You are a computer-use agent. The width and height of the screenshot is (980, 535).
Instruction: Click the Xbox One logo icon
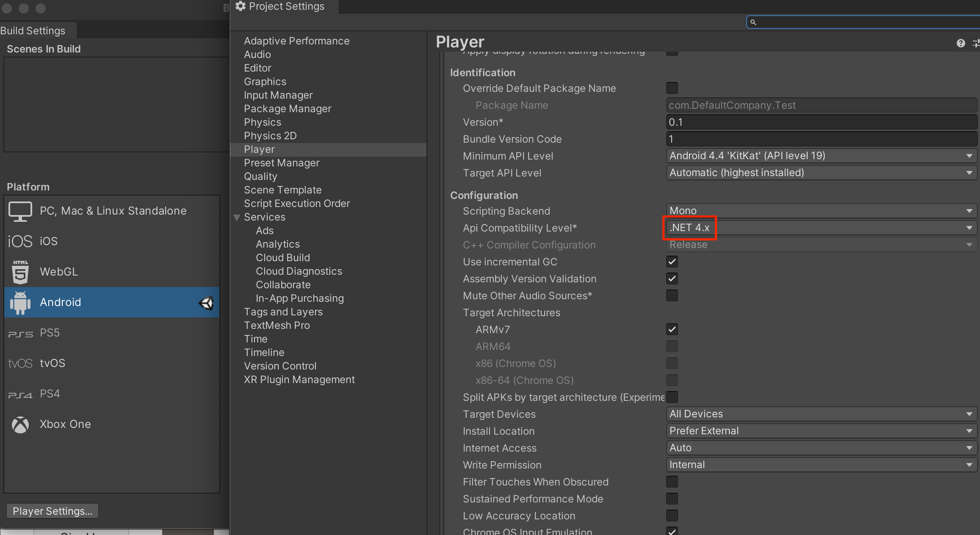coord(20,425)
